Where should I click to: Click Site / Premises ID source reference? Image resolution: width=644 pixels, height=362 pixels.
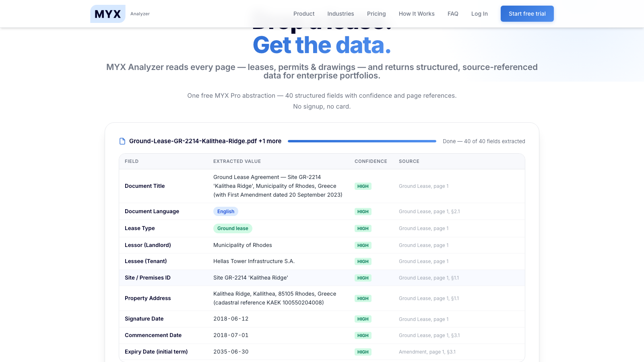429,278
